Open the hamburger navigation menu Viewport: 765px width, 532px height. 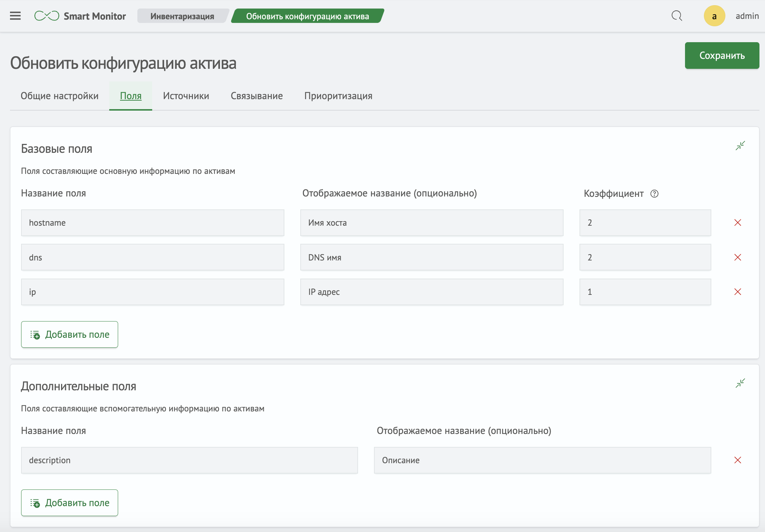pyautogui.click(x=15, y=16)
